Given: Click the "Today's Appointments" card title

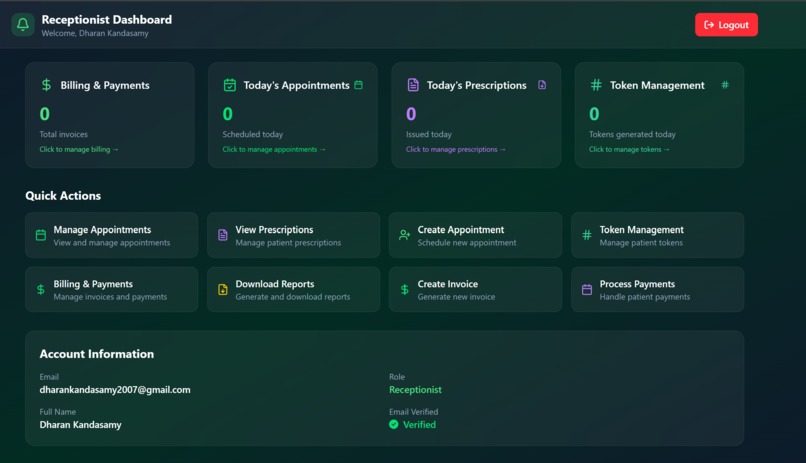Looking at the screenshot, I should tap(297, 85).
